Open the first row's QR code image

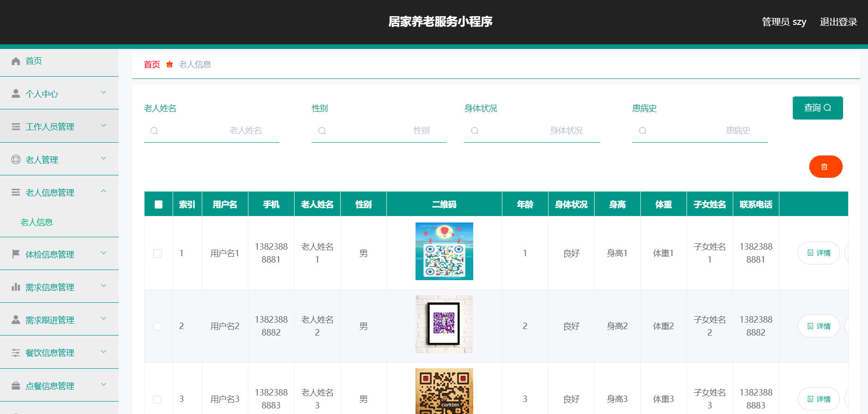[444, 252]
